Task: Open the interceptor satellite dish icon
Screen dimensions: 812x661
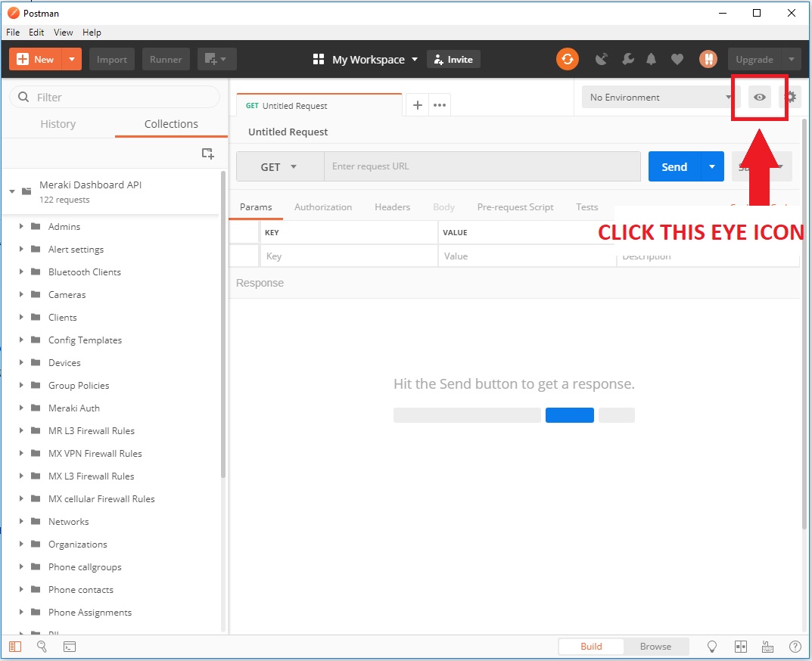Action: [602, 59]
